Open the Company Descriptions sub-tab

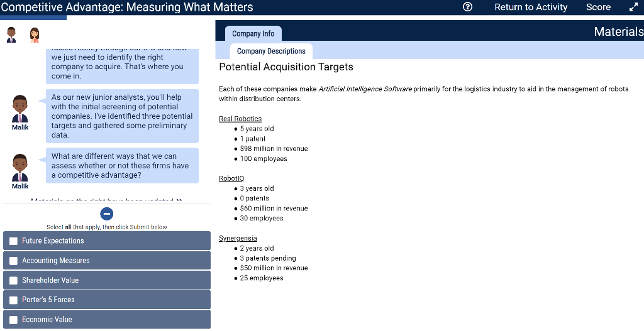[271, 52]
